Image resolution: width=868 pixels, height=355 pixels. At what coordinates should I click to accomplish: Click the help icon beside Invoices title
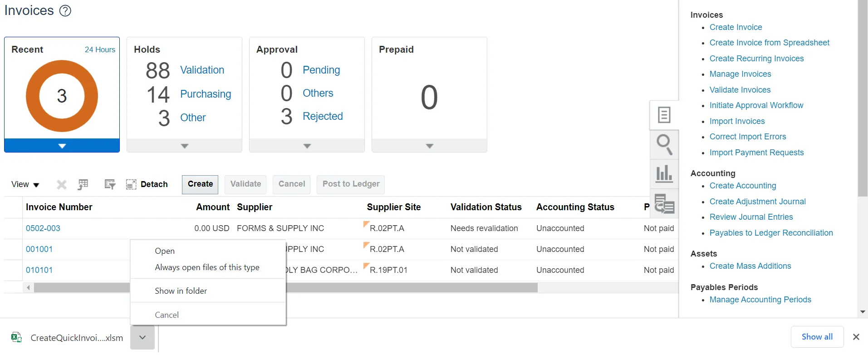tap(65, 10)
